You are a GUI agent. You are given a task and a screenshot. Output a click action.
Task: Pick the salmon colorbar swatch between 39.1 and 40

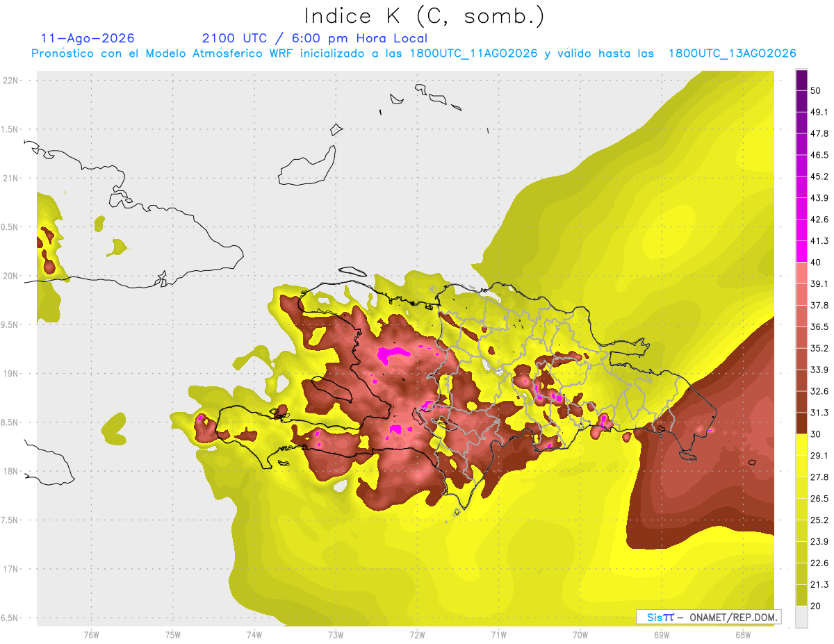(801, 273)
